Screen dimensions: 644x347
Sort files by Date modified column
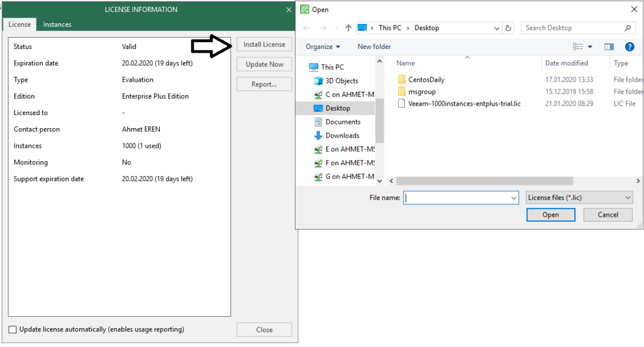[567, 63]
